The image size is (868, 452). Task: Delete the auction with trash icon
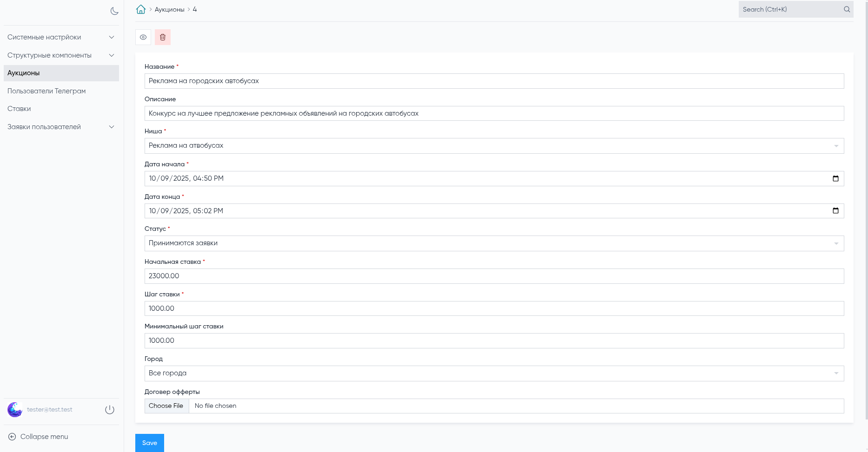click(x=163, y=37)
